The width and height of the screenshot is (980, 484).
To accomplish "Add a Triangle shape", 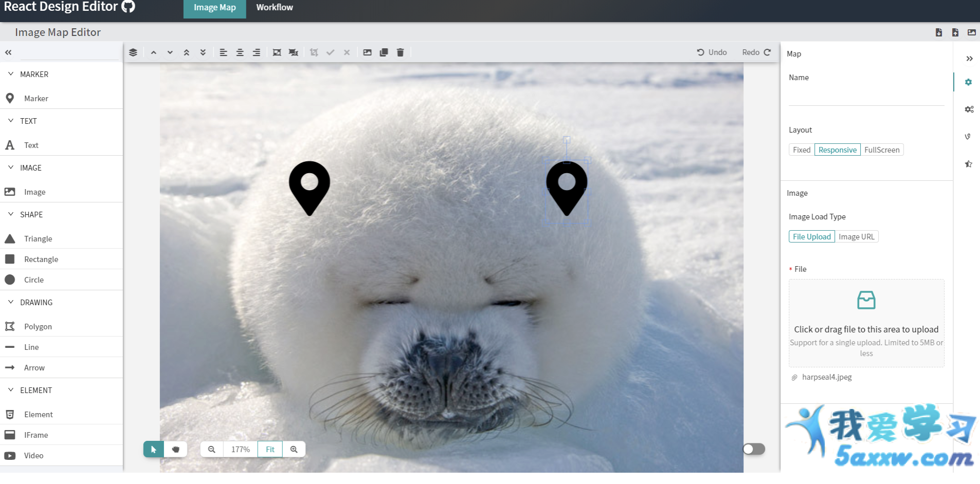I will tap(61, 238).
